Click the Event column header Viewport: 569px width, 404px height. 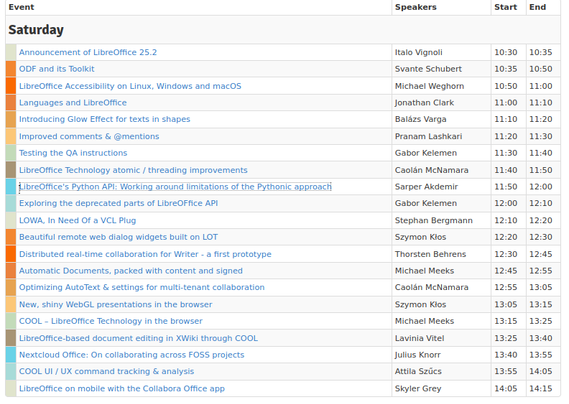(21, 7)
